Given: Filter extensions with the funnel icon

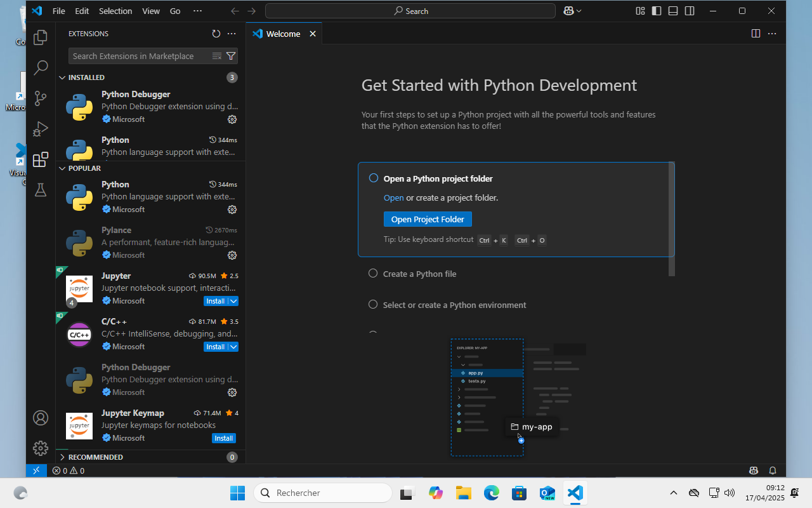Looking at the screenshot, I should coord(231,56).
